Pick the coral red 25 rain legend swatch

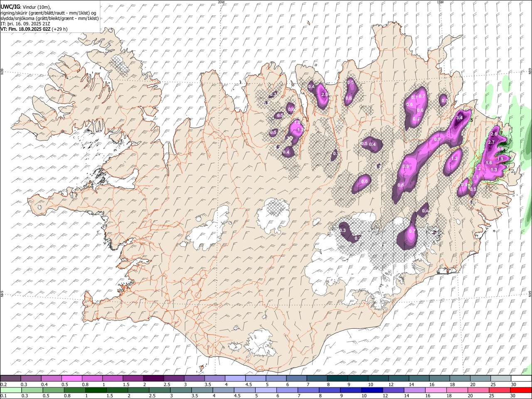[x=500, y=390]
